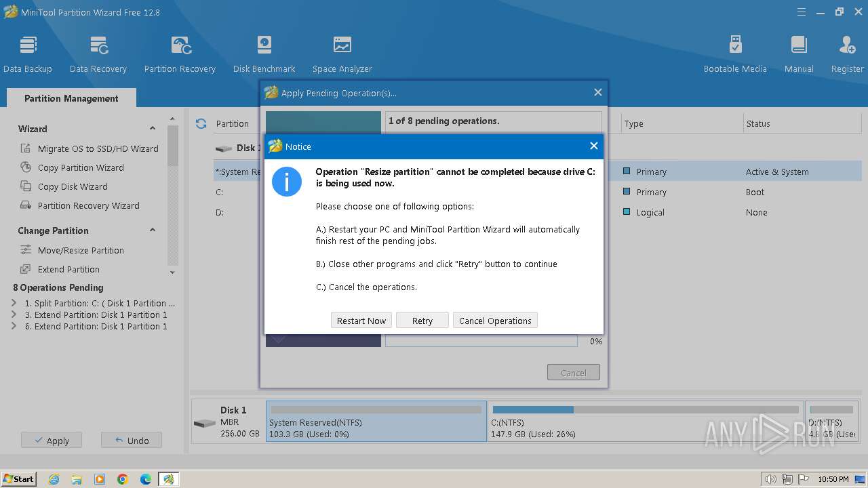Refresh the partition list
Screen dimensions: 868x488
click(x=201, y=123)
